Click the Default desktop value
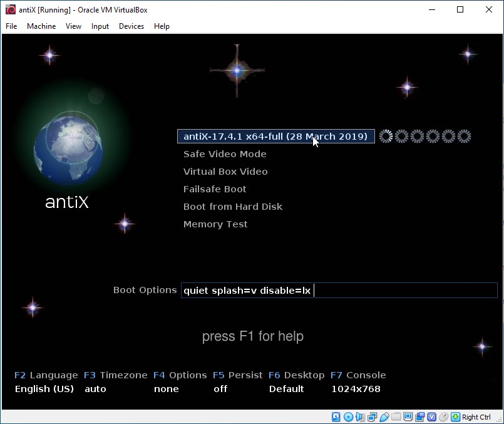Screen dimensions: 504x424 tap(286, 389)
